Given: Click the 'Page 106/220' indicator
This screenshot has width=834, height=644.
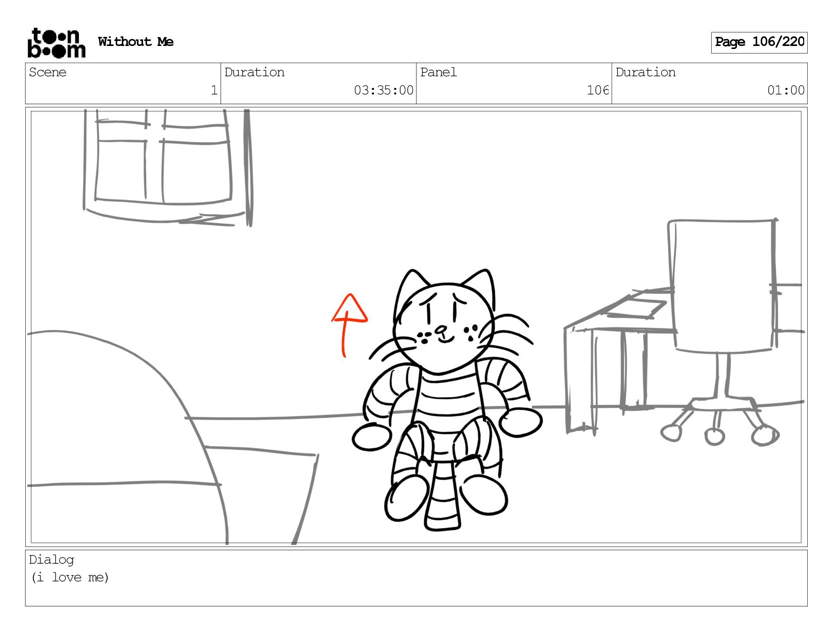Looking at the screenshot, I should [759, 42].
